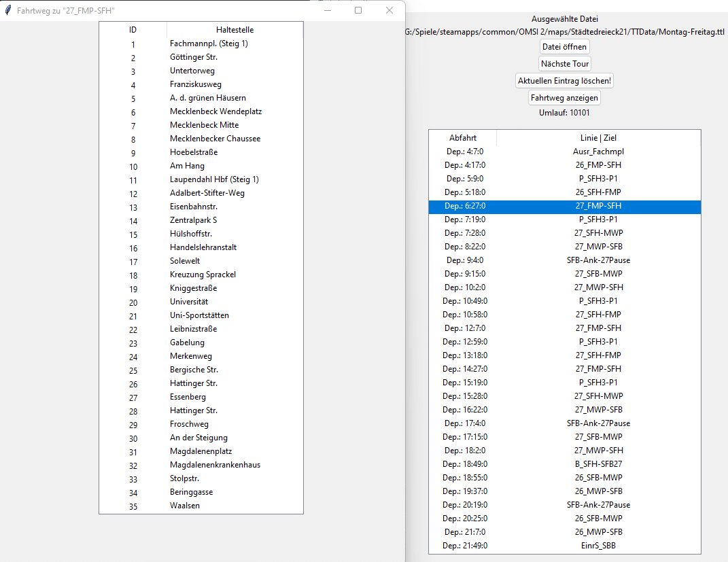Screen dimensions: 728x562
Task: Select the "Magdalenenkrankenhaus" stop
Action: tap(215, 465)
